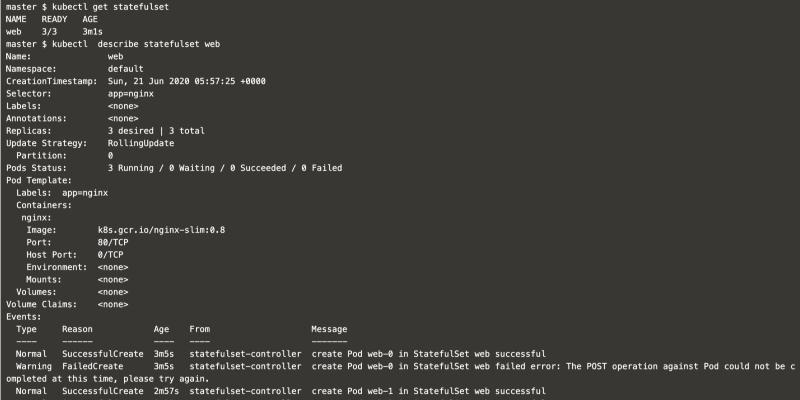Click the 'Volume Claims' label
Viewport: 800px width, 400px height.
tap(42, 304)
